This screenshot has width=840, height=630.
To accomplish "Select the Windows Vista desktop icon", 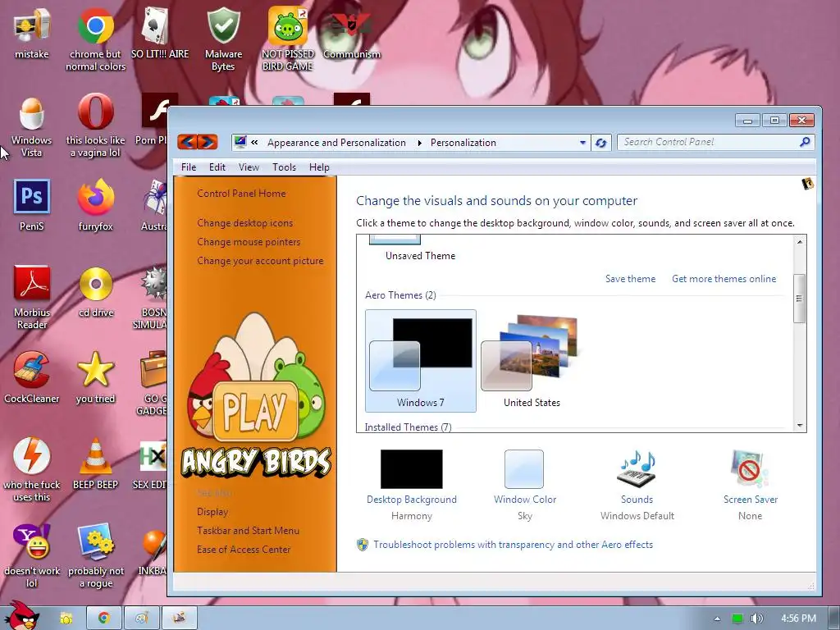I will [32, 126].
